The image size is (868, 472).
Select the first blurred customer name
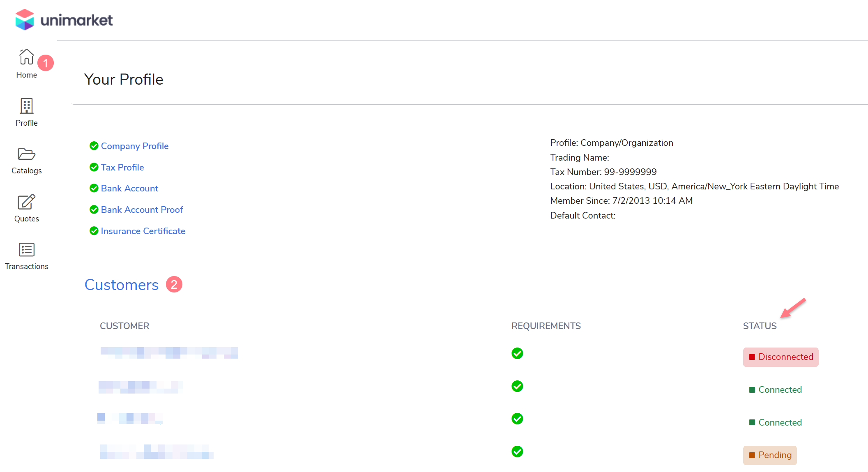[x=169, y=352]
